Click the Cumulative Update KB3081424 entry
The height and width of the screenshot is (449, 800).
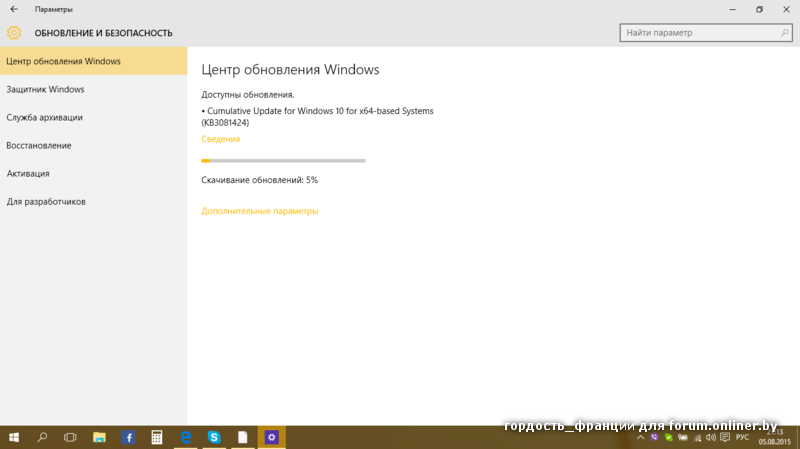317,117
